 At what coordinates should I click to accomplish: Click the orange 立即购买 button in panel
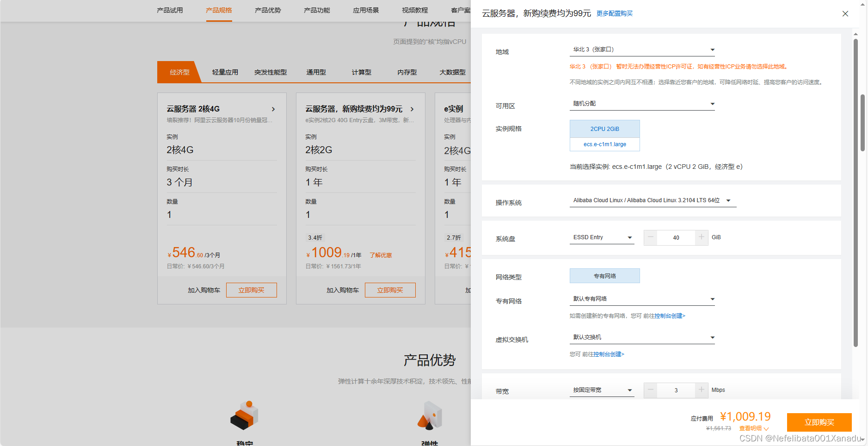point(819,422)
